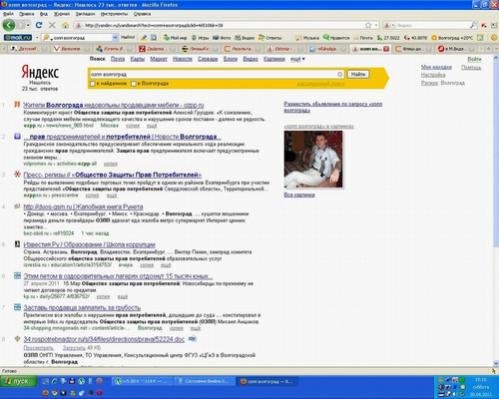Open the Блоги link in Yandex services
The height and width of the screenshot is (399, 499).
(x=230, y=59)
